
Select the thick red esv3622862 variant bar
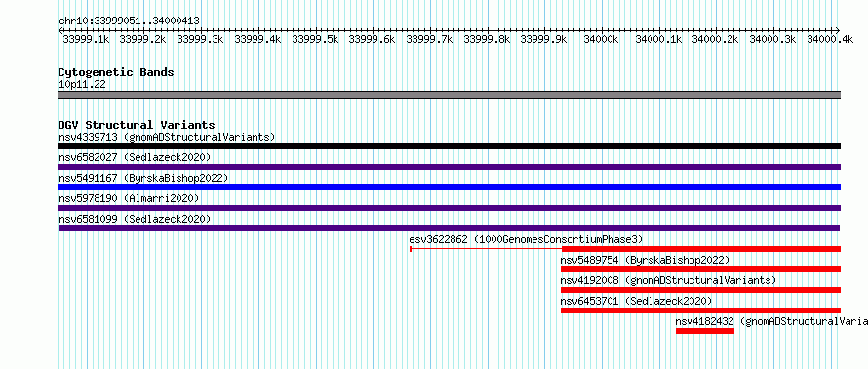(701, 249)
